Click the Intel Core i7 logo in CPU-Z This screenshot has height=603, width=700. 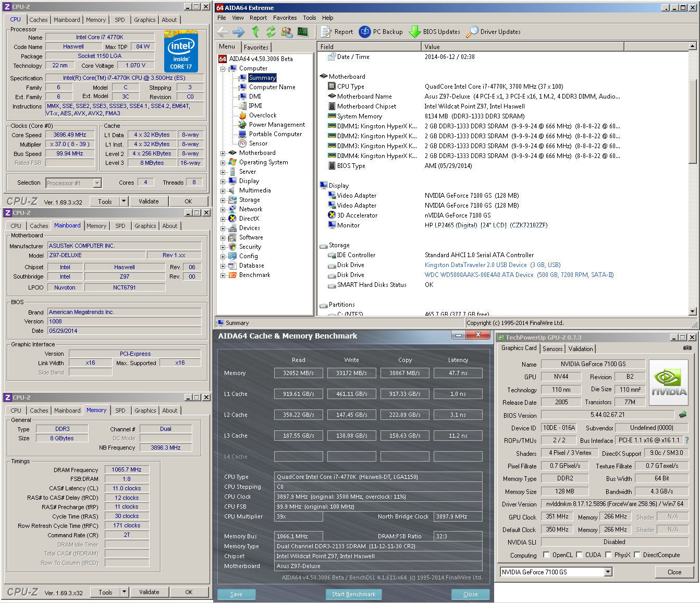pyautogui.click(x=181, y=51)
